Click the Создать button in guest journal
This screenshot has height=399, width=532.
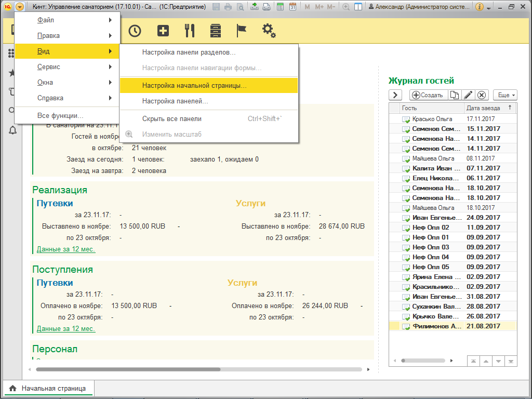(428, 95)
